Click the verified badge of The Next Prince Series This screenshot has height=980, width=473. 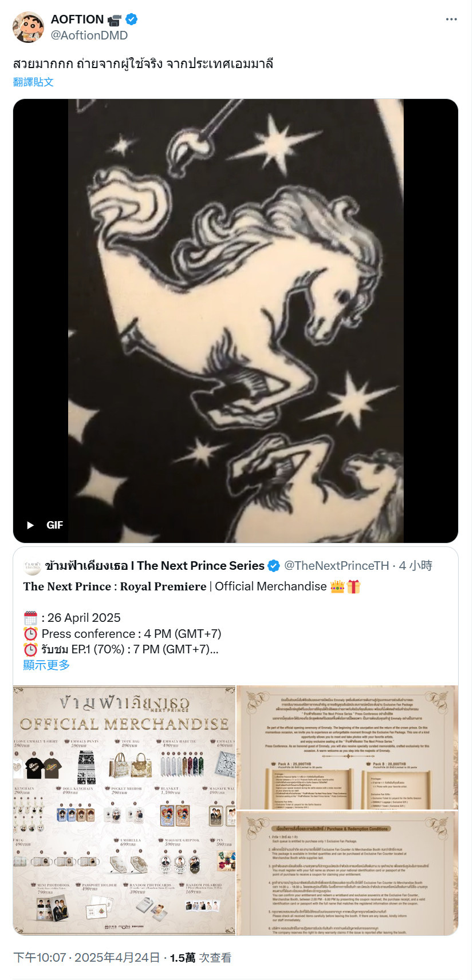[x=274, y=566]
